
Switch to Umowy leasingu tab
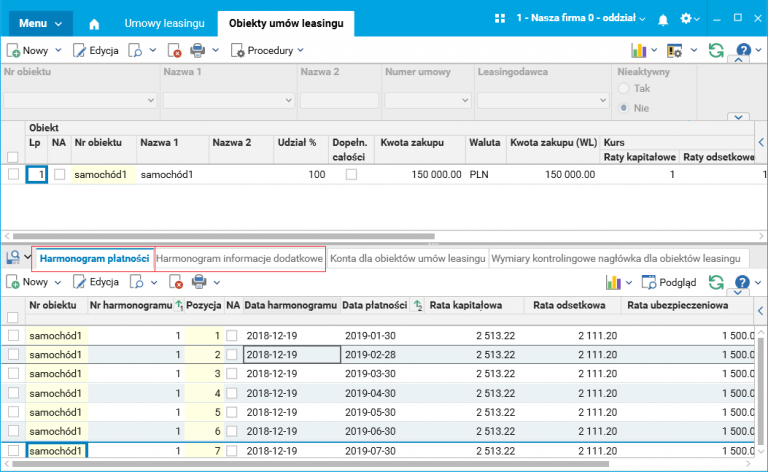(x=164, y=24)
